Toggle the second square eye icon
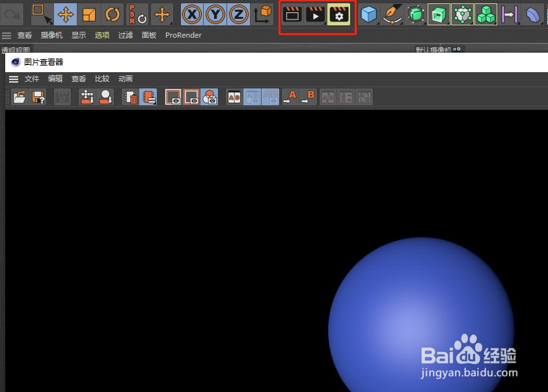The height and width of the screenshot is (392, 548). tap(191, 97)
